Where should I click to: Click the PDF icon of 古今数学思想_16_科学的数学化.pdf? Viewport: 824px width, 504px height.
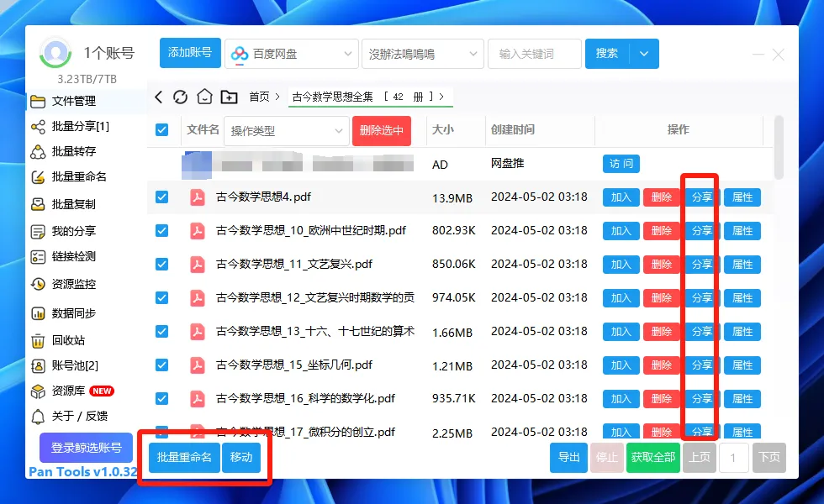(198, 399)
